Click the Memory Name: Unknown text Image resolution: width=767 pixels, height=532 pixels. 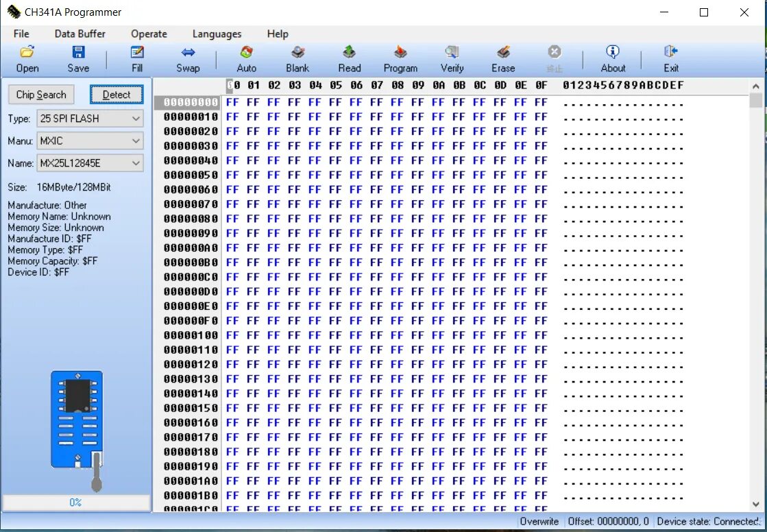(x=59, y=217)
